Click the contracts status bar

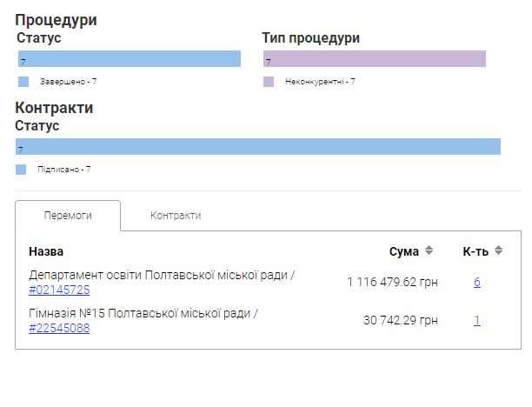(258, 147)
